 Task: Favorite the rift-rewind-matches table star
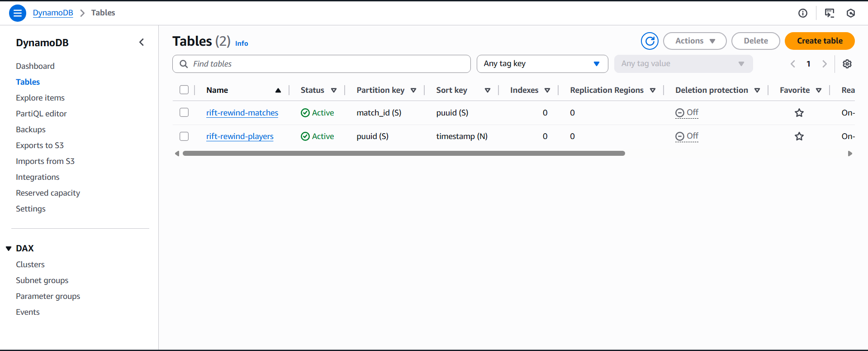tap(799, 113)
